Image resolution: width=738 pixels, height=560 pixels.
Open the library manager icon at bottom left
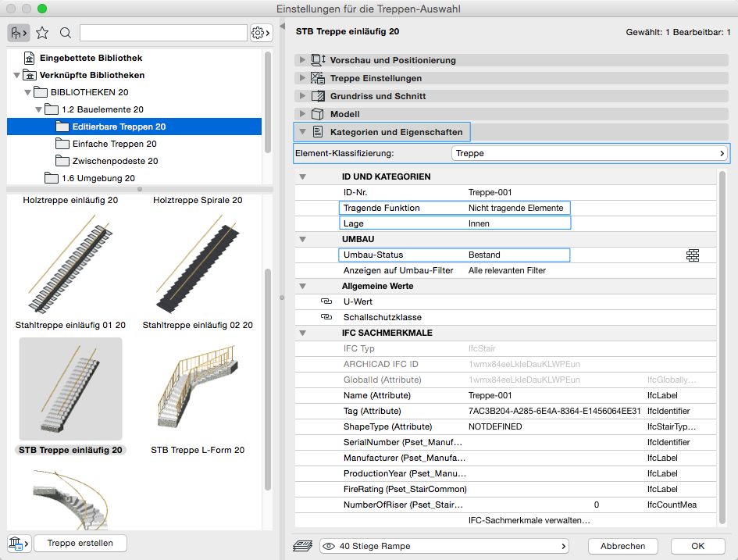pos(17,543)
